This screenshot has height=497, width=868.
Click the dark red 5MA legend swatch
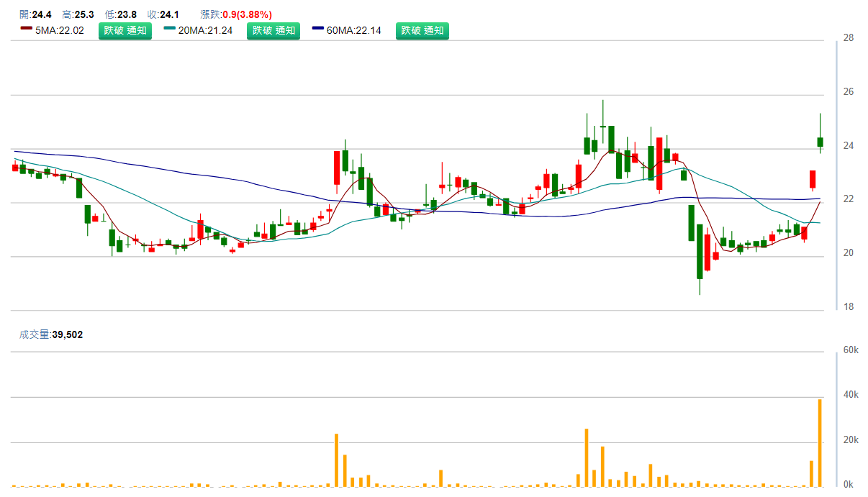pos(27,29)
